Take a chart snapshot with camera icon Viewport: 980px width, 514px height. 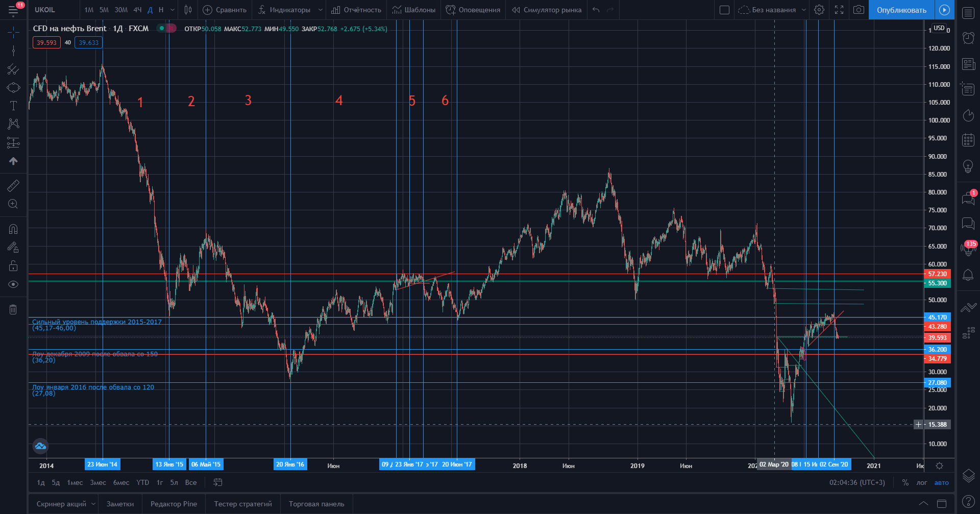859,10
